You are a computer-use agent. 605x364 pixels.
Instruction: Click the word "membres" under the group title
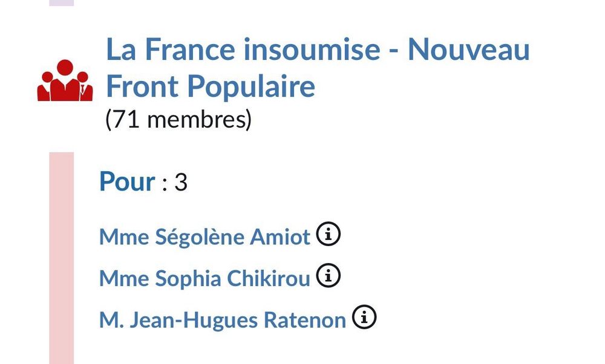(x=197, y=119)
